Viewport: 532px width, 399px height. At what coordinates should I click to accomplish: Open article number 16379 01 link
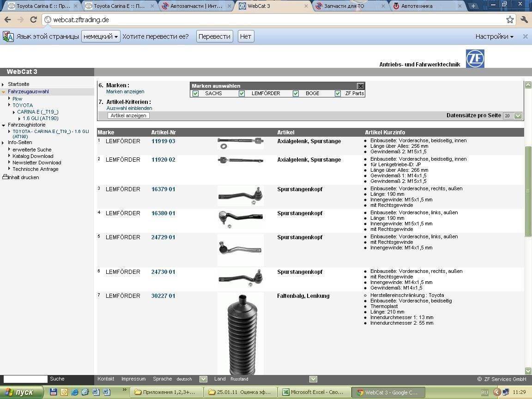(x=163, y=189)
